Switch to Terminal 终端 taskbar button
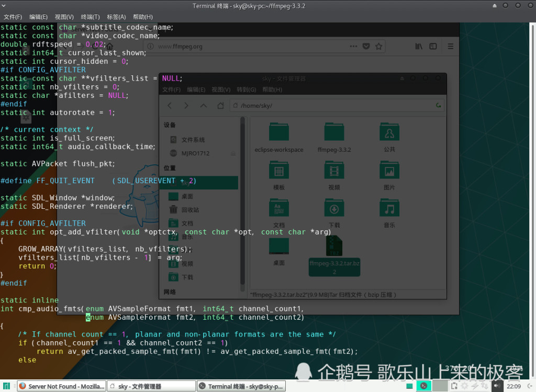 (241, 386)
